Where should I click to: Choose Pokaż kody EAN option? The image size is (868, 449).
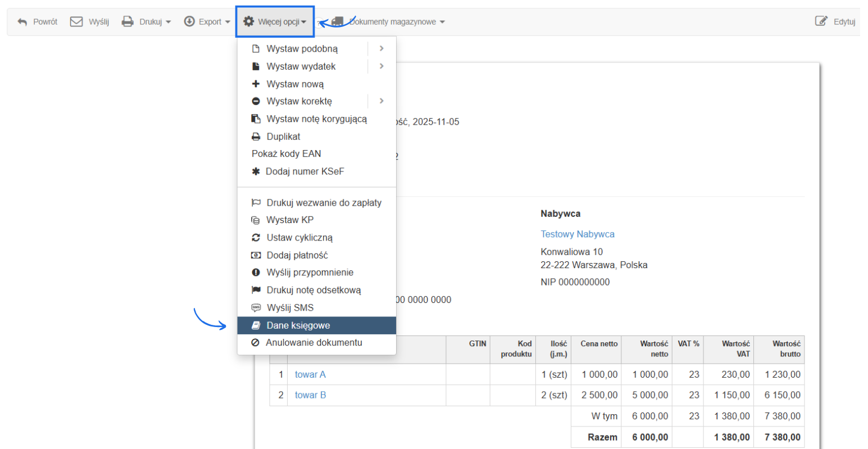coord(287,154)
